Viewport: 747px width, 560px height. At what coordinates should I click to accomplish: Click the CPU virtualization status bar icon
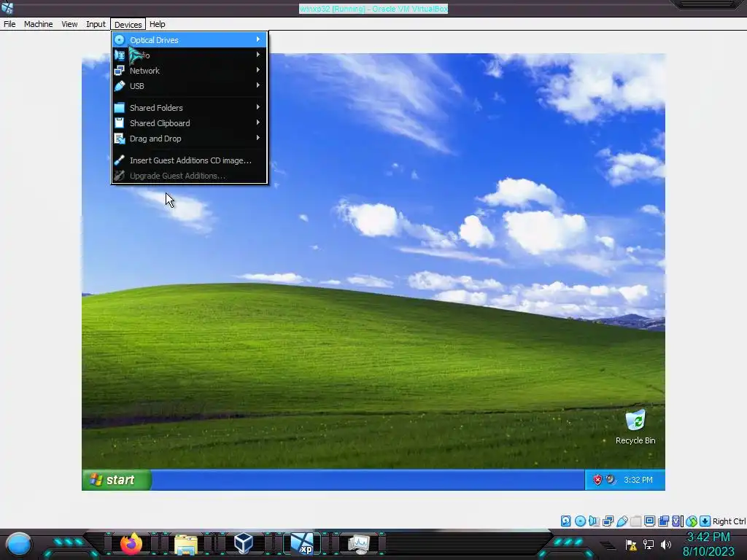678,521
